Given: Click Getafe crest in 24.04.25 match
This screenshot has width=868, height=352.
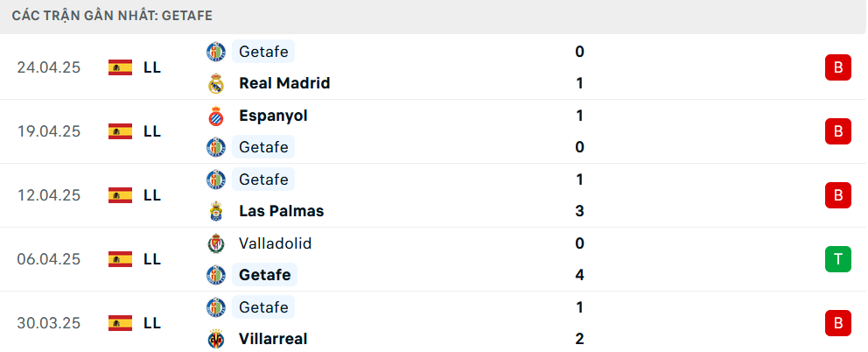Looking at the screenshot, I should (x=216, y=52).
